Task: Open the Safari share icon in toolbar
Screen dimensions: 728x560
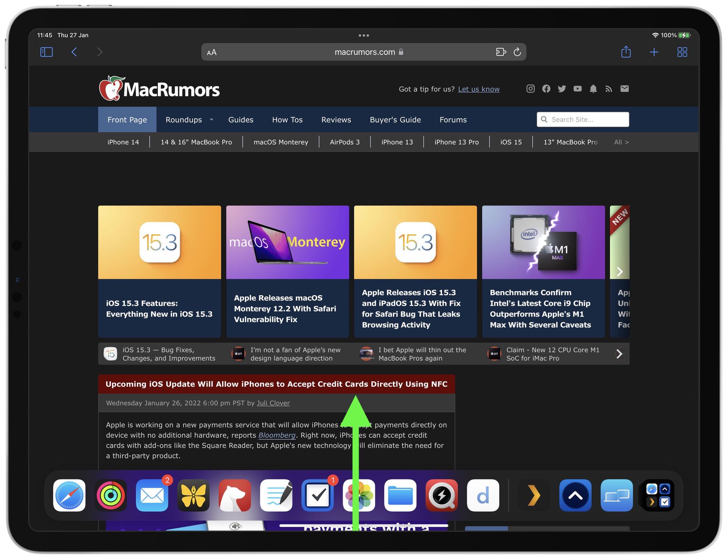Action: tap(626, 52)
